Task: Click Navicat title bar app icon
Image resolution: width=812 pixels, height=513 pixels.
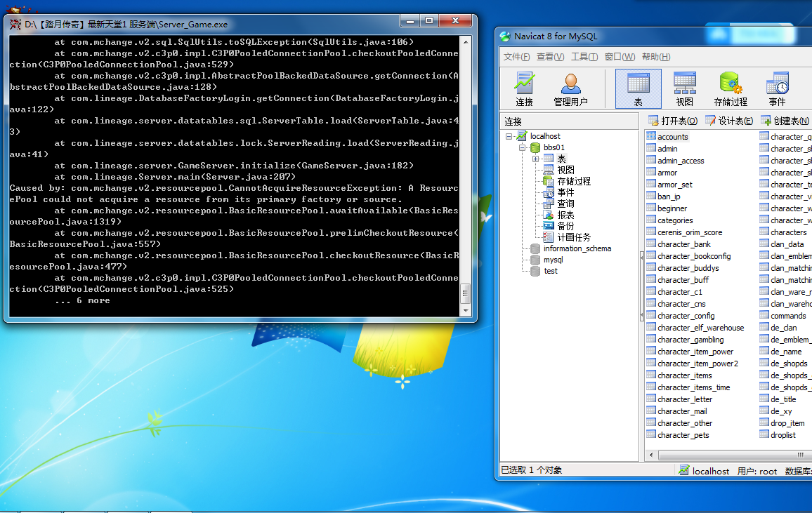Action: 505,36
